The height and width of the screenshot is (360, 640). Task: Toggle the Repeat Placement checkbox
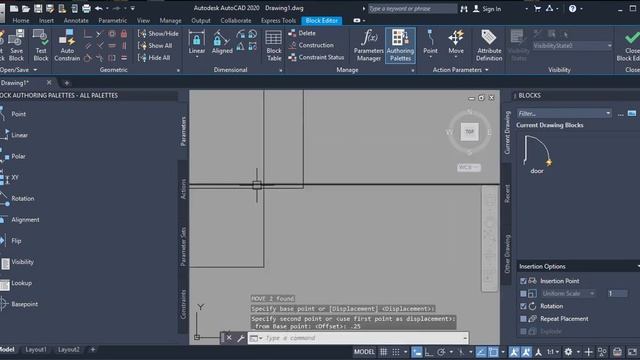pyautogui.click(x=523, y=319)
